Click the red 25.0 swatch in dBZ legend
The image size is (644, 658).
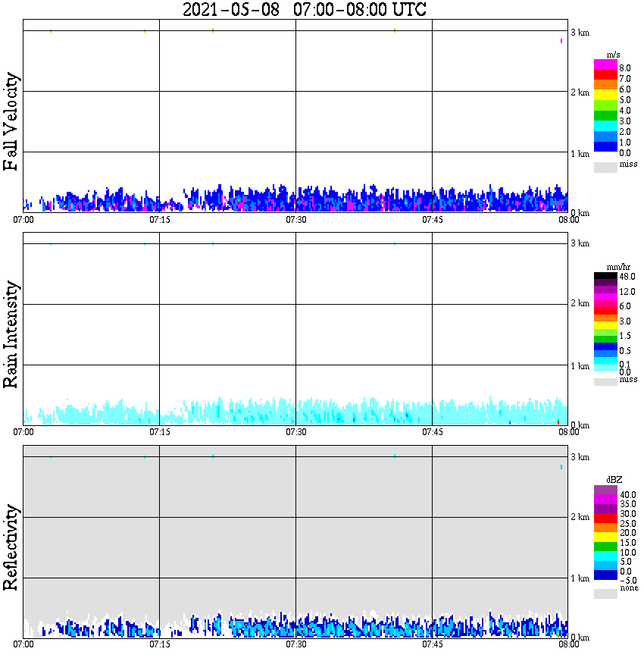[x=605, y=519]
